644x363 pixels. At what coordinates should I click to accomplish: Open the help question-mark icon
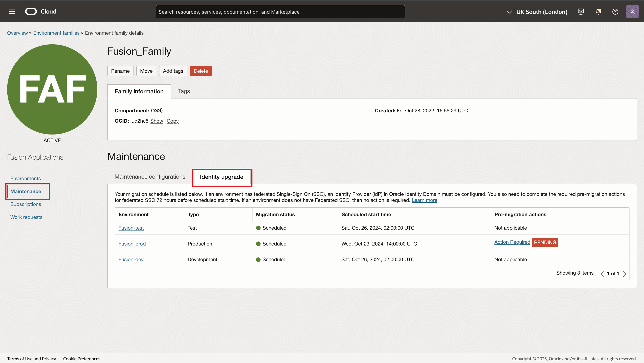[x=615, y=11]
